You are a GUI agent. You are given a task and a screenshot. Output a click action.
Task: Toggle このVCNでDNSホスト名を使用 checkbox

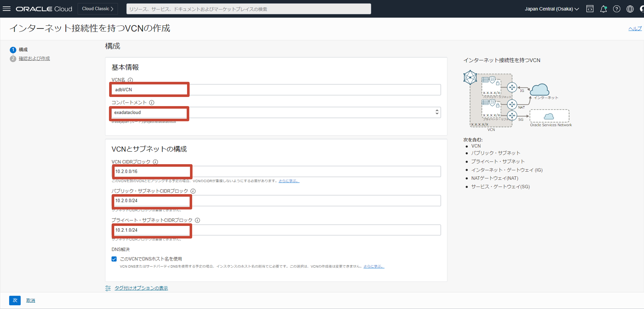point(114,259)
